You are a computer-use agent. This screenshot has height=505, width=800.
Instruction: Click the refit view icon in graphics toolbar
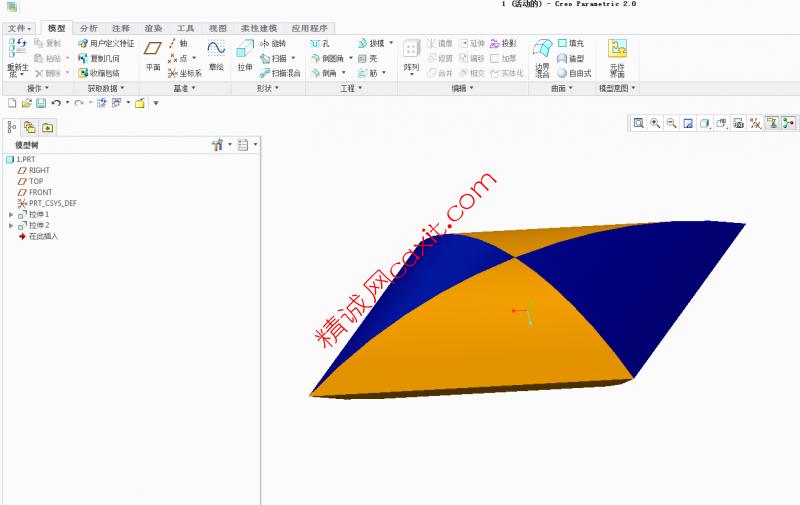[639, 123]
